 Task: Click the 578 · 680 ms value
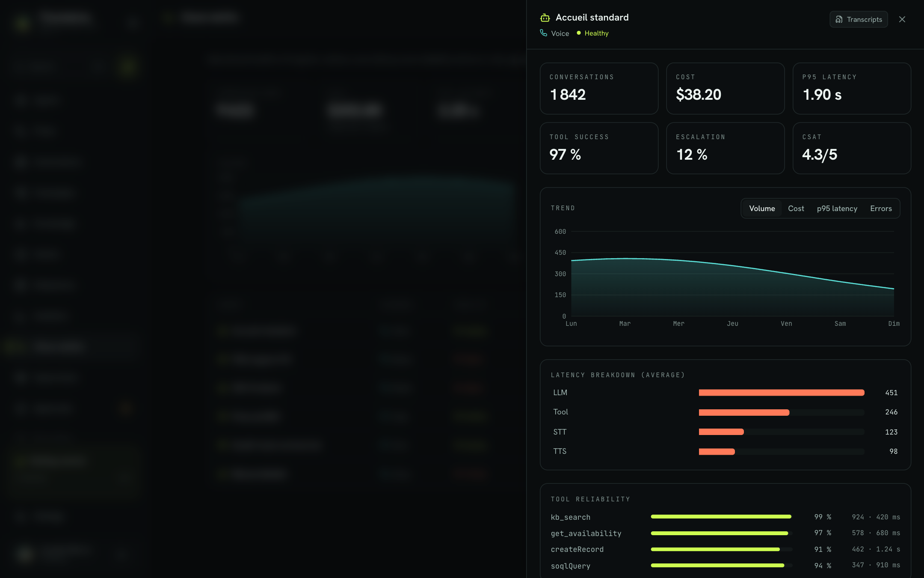[876, 533]
